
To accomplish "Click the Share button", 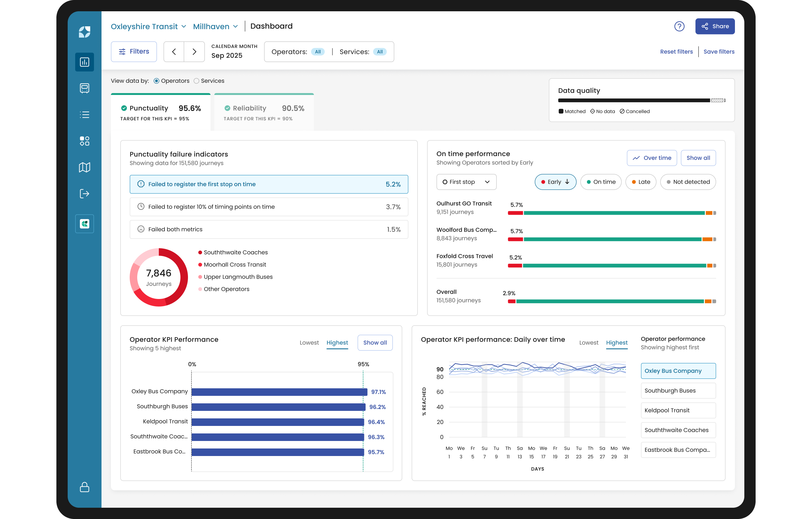I will tap(715, 26).
